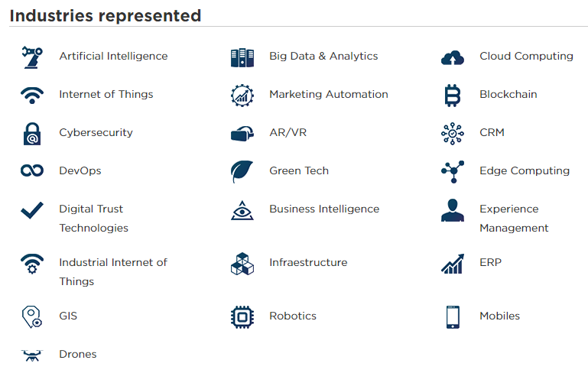This screenshot has height=373, width=588.
Task: Open the Internet of Things label
Action: click(106, 94)
